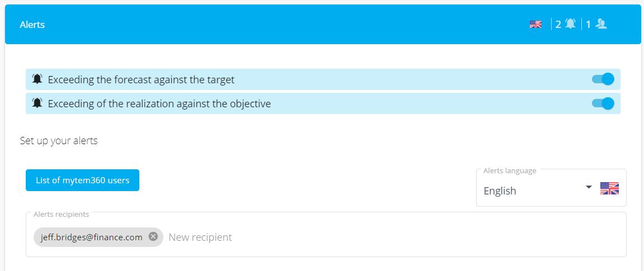Image resolution: width=644 pixels, height=271 pixels.
Task: Click the bell alerts count icon in header
Action: click(570, 24)
